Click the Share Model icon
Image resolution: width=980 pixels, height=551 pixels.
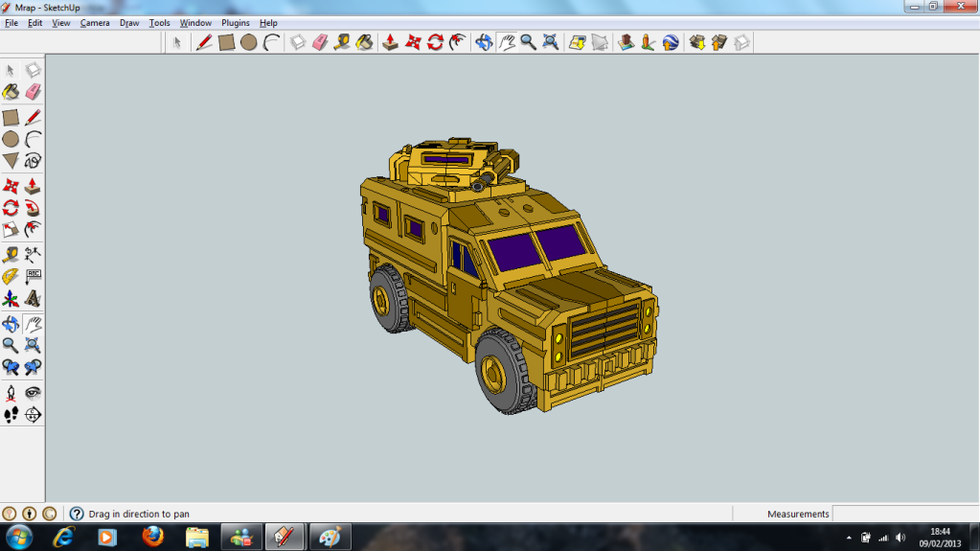719,42
